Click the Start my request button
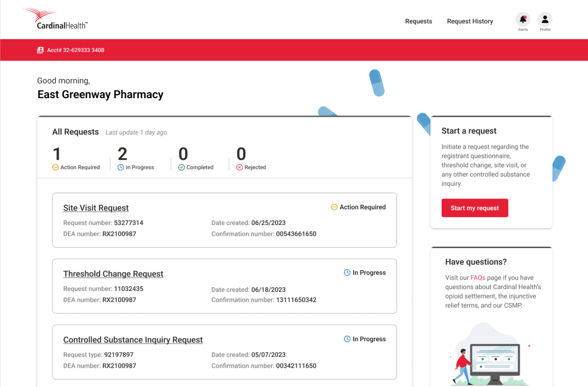The height and width of the screenshot is (387, 588). (x=475, y=208)
